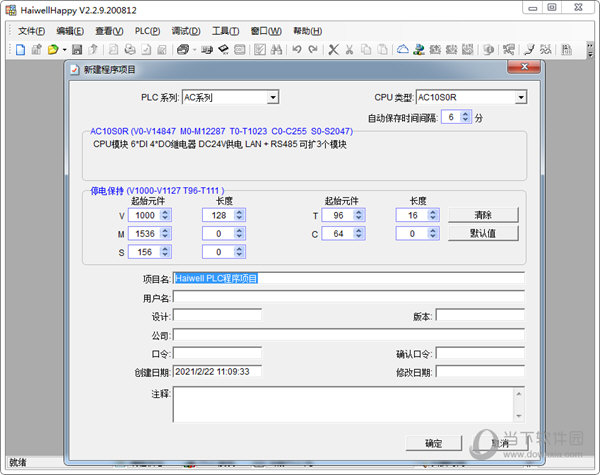Adjust the T 起始元件 spinner showing 96
Screen dimensions: 600x475
(359, 215)
